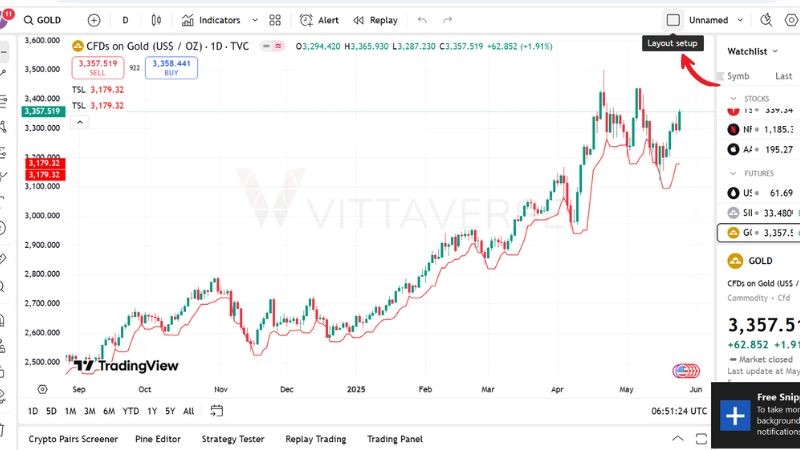800x450 pixels.
Task: Open the indicator templates grid icon
Action: (275, 20)
